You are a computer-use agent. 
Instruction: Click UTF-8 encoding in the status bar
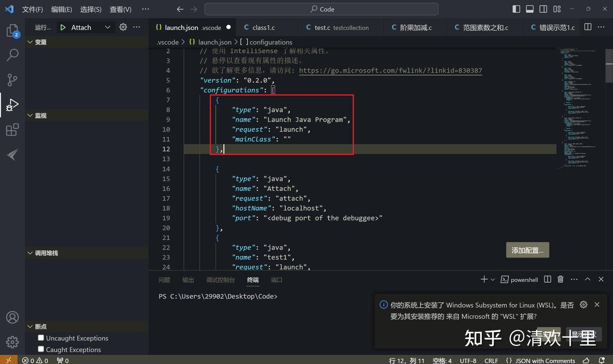(468, 360)
